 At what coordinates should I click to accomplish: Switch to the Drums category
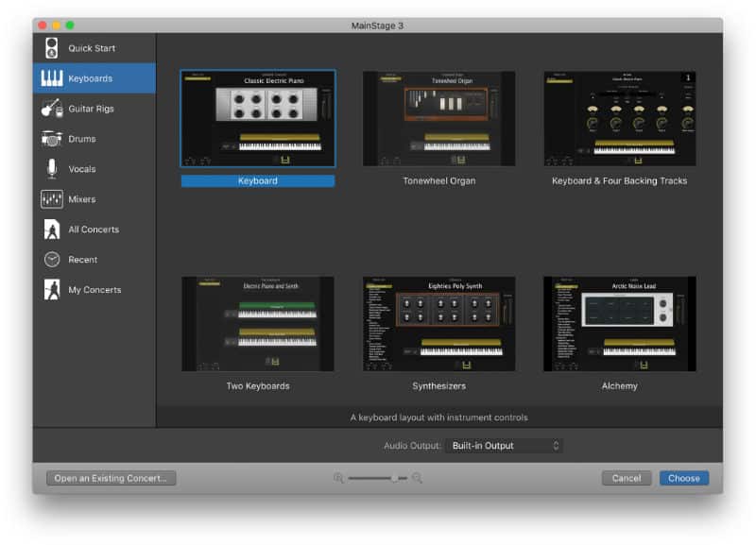click(x=94, y=139)
